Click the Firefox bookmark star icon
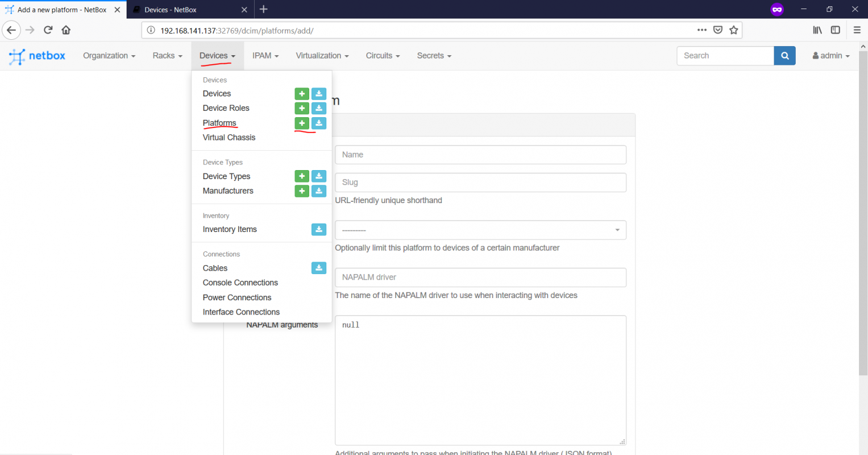 coord(734,30)
